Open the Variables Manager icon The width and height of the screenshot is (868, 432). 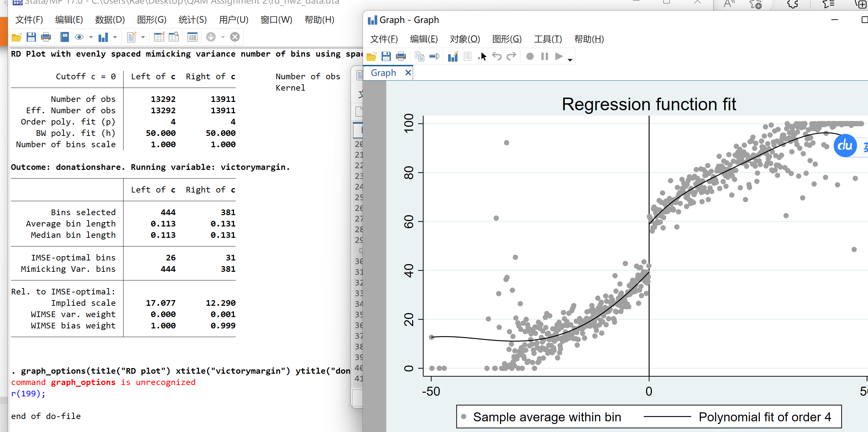(192, 37)
